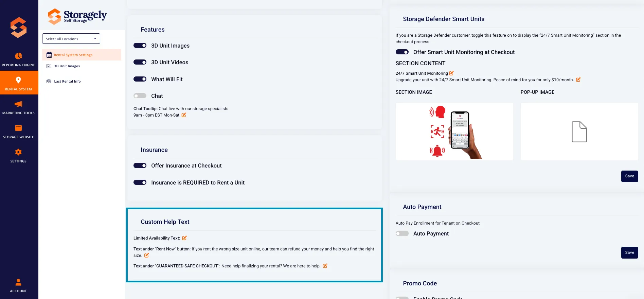
Task: Edit the GUARANTEED SAFE CHECKOUT help text
Action: (325, 266)
